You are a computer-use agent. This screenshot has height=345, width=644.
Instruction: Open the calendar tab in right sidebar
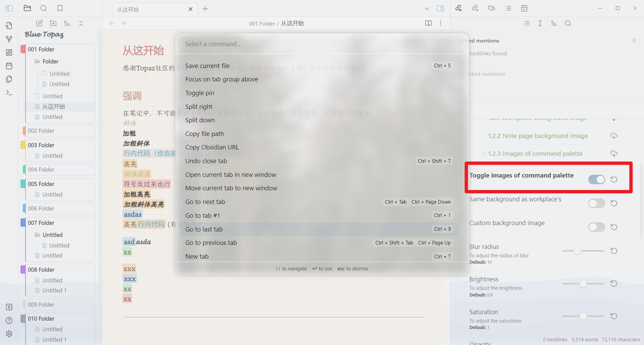pyautogui.click(x=524, y=8)
